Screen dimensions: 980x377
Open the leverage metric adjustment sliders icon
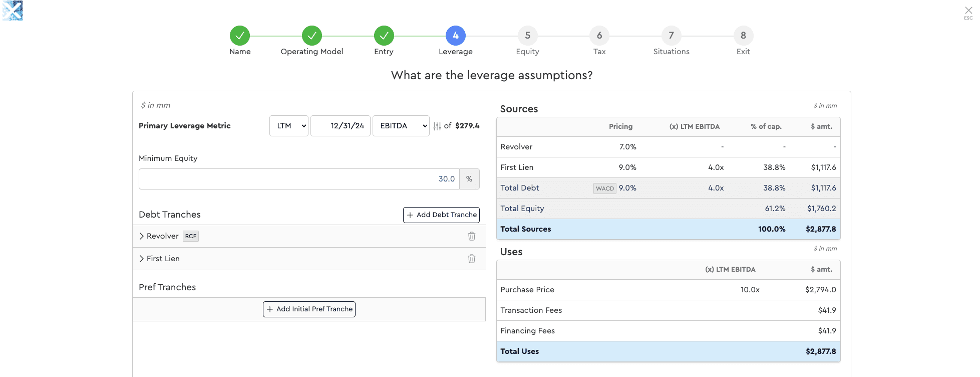coord(437,126)
